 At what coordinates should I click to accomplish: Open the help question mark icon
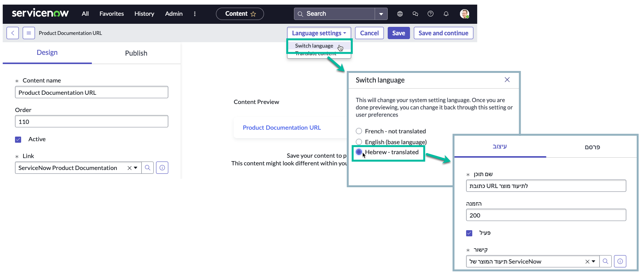(x=431, y=14)
